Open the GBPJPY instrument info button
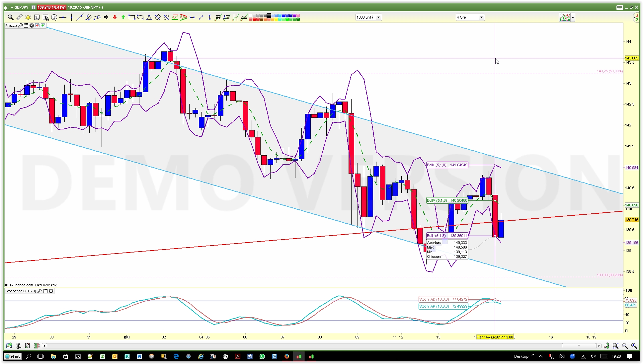The width and height of the screenshot is (643, 364). (34, 7)
